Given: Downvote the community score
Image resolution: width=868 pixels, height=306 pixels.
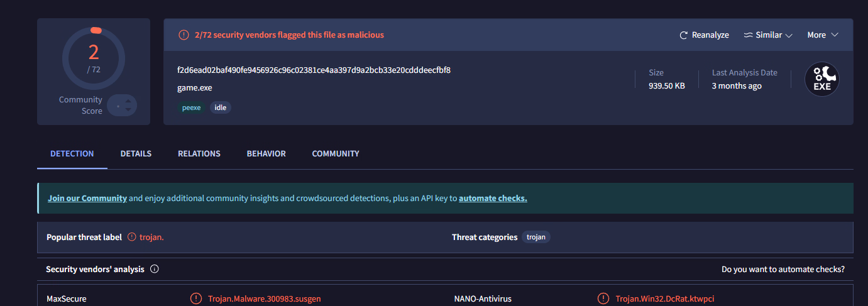Looking at the screenshot, I should tap(128, 110).
